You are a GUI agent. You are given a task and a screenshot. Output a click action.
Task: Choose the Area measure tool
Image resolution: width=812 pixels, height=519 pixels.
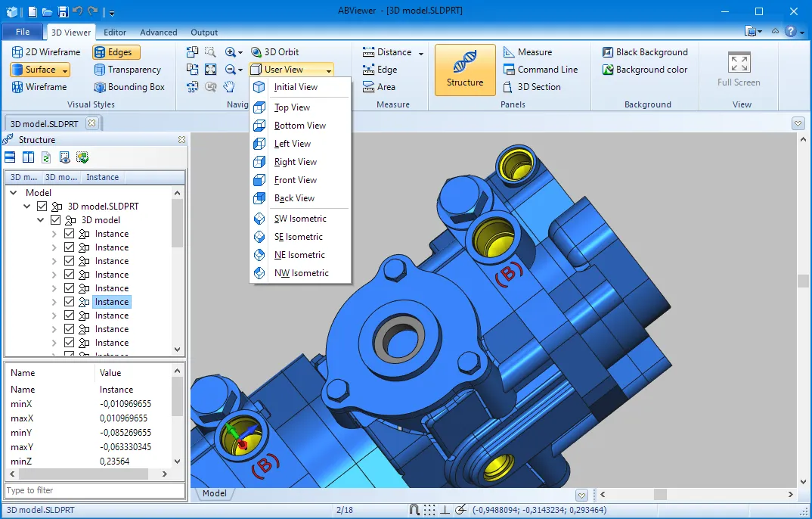[x=379, y=86]
